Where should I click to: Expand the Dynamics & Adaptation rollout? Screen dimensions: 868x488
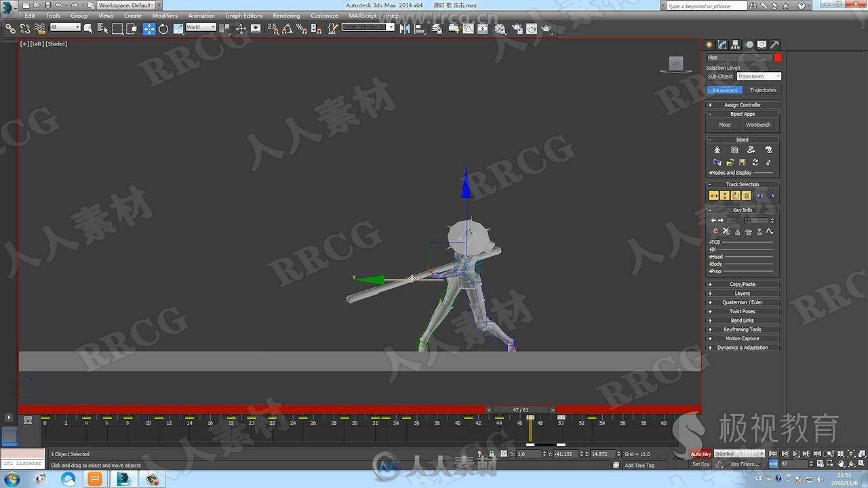pyautogui.click(x=743, y=348)
